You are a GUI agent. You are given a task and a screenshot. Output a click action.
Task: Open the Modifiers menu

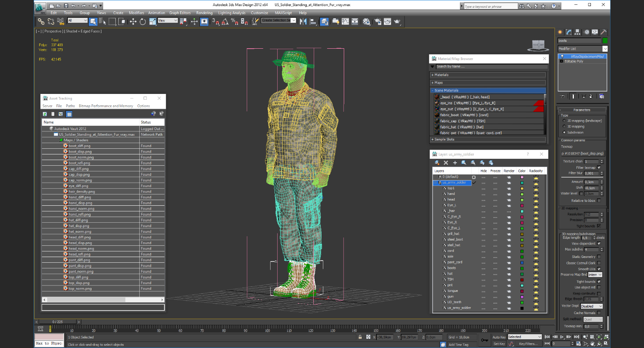[136, 13]
